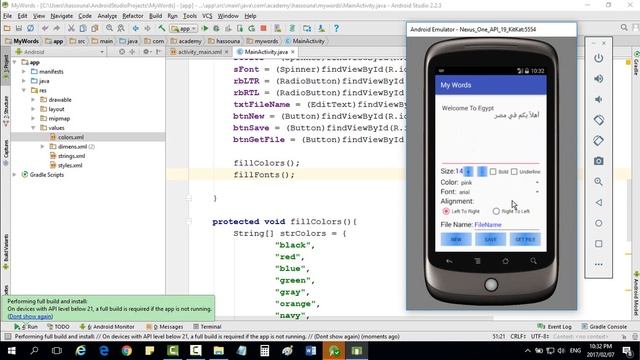
Task: Open the File menu
Action: 7,16
